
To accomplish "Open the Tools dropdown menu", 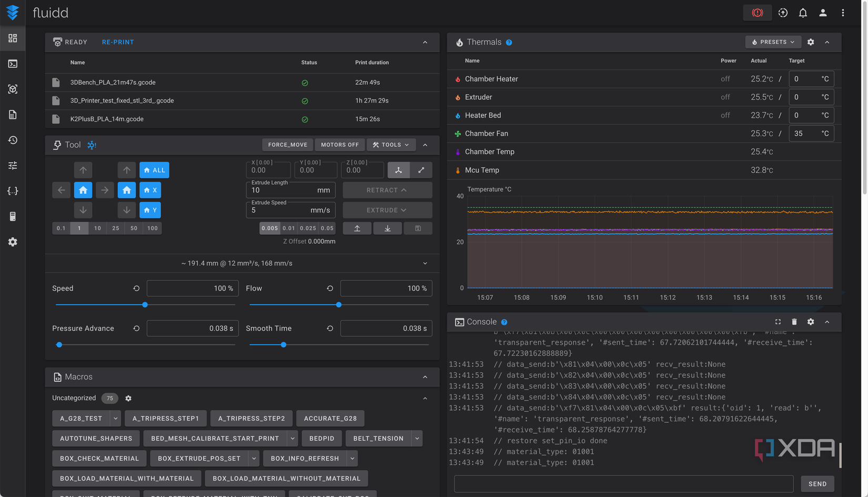I will pos(391,145).
